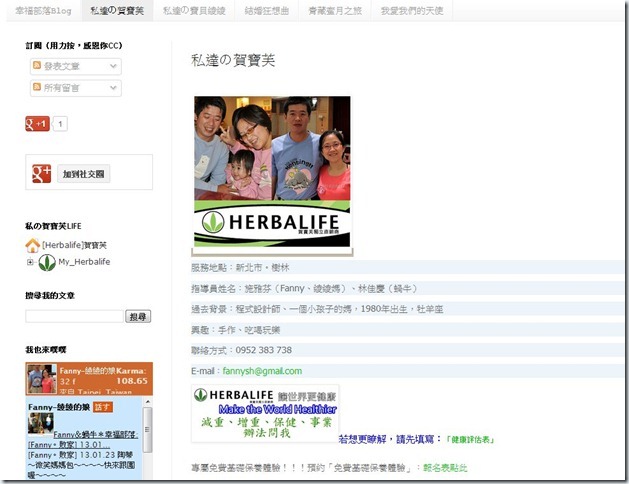Click the 私の賀寶芙LIFE sidebar heading
Screen dimensions: 629x484
click(x=53, y=226)
